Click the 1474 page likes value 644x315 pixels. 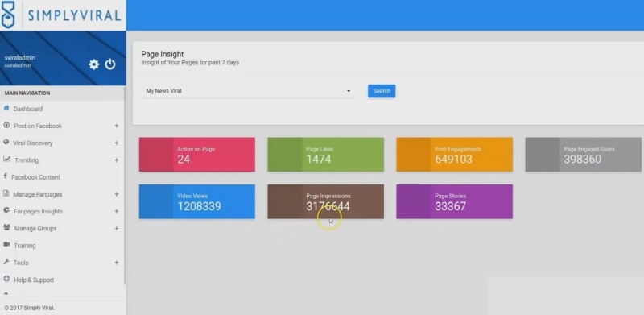pos(319,160)
